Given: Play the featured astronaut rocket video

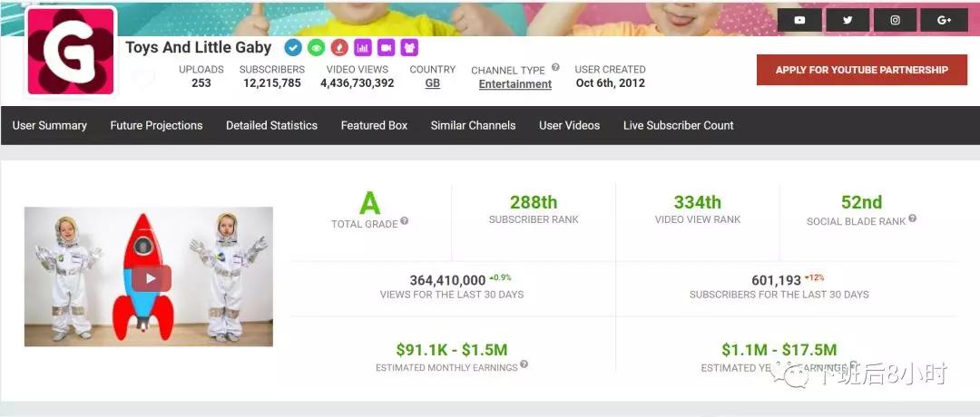Looking at the screenshot, I should (149, 277).
